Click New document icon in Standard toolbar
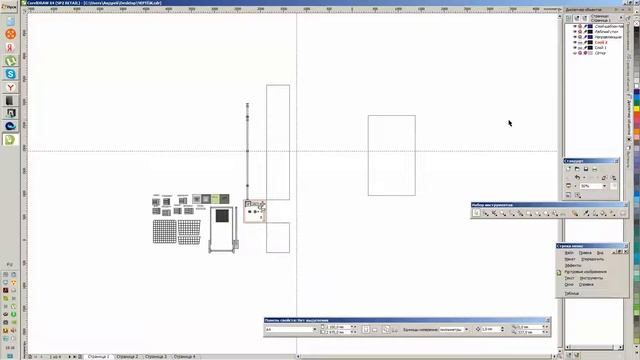This screenshot has height=360, width=640. coord(568,169)
